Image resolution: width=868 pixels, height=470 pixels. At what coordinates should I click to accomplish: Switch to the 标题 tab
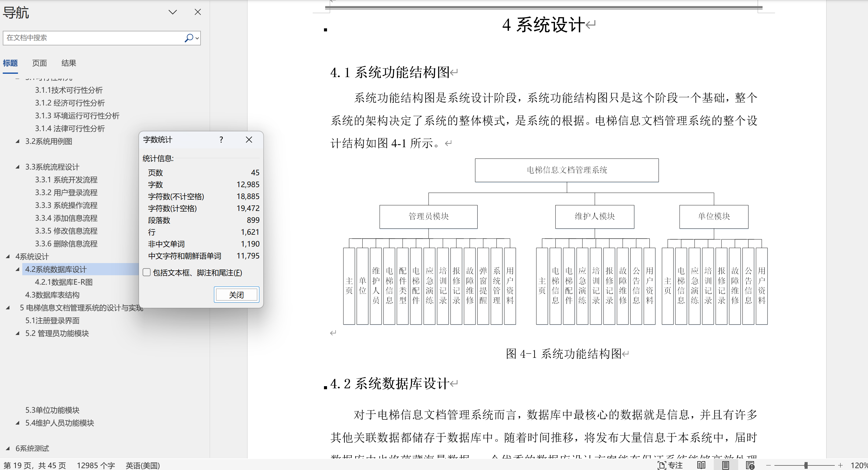10,63
